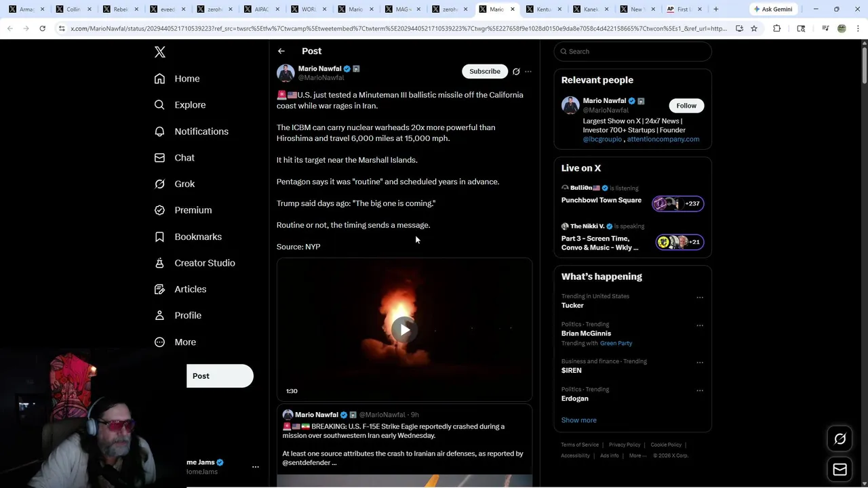Screen dimensions: 868x488
Task: Expand the footer More menu
Action: click(636, 456)
